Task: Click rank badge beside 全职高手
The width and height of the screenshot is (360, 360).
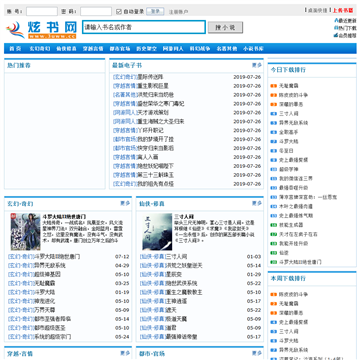Action: 274,132
